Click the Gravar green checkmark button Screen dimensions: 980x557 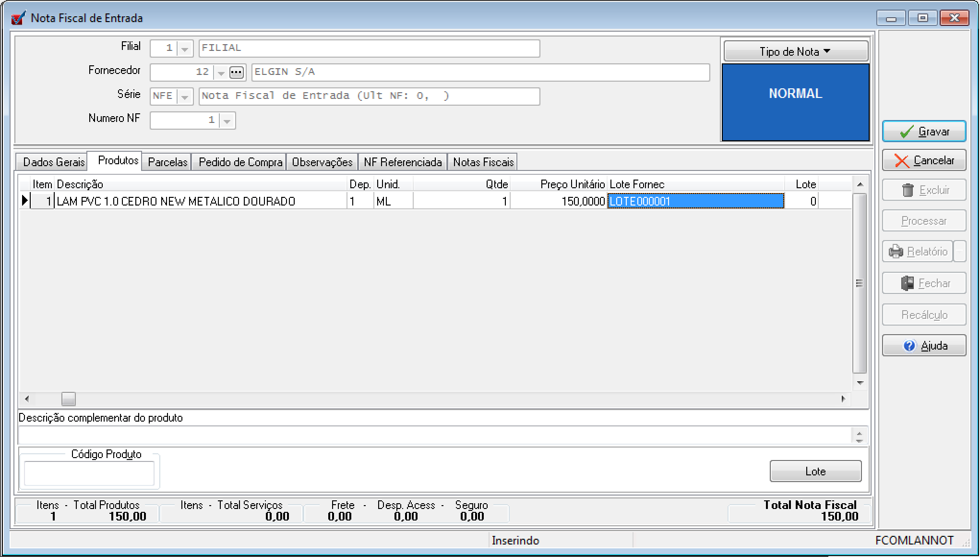click(923, 132)
